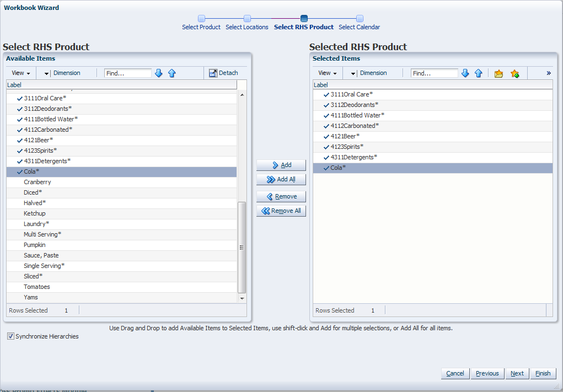The height and width of the screenshot is (392, 563).
Task: Select the Laundry* row
Action: tap(121, 224)
